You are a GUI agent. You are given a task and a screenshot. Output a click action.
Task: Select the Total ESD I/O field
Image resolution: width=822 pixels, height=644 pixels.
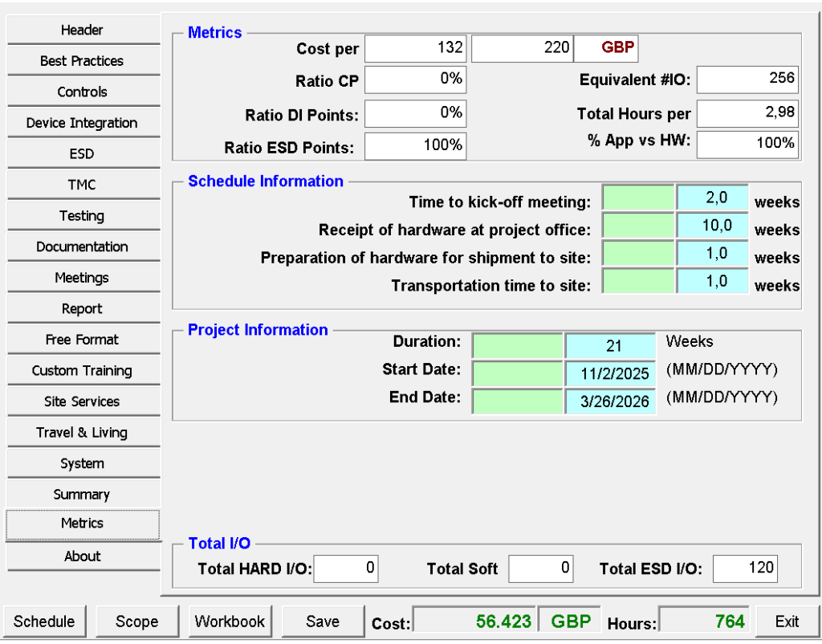click(x=745, y=569)
